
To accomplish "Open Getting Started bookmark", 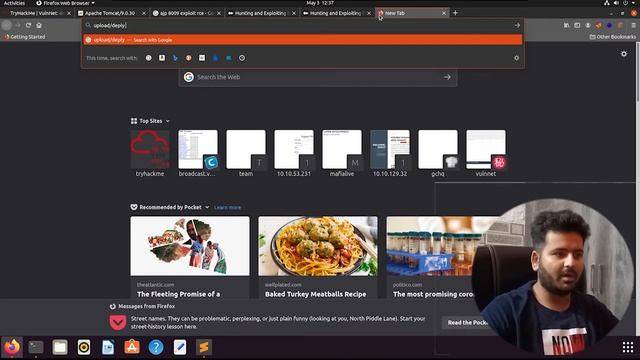I will (25, 37).
